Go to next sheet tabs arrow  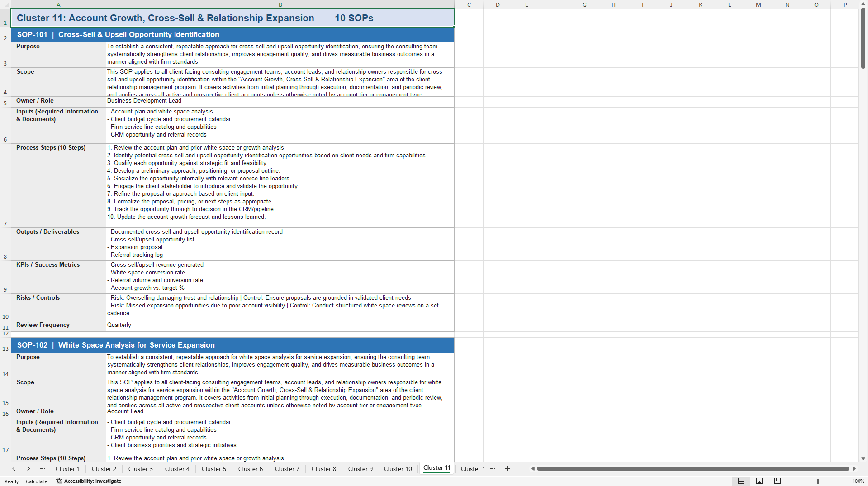pyautogui.click(x=28, y=469)
